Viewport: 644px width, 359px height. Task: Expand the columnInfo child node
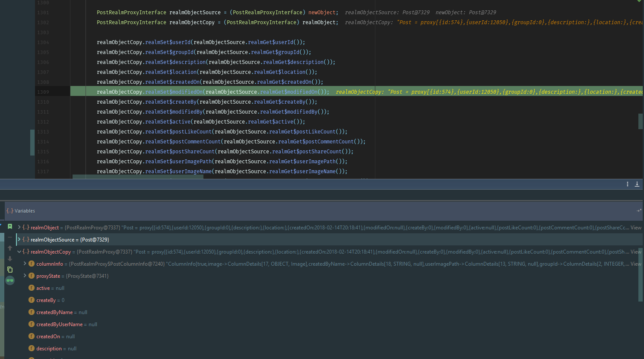[25, 264]
